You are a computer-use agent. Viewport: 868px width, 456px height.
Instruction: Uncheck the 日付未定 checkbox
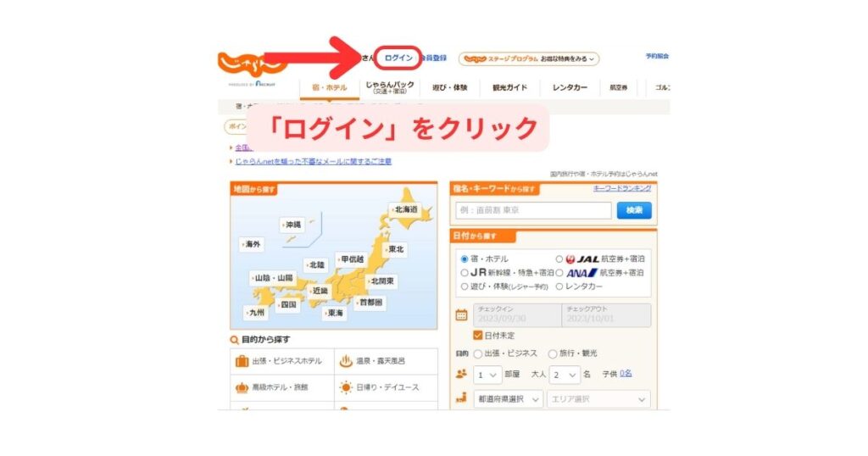[478, 336]
